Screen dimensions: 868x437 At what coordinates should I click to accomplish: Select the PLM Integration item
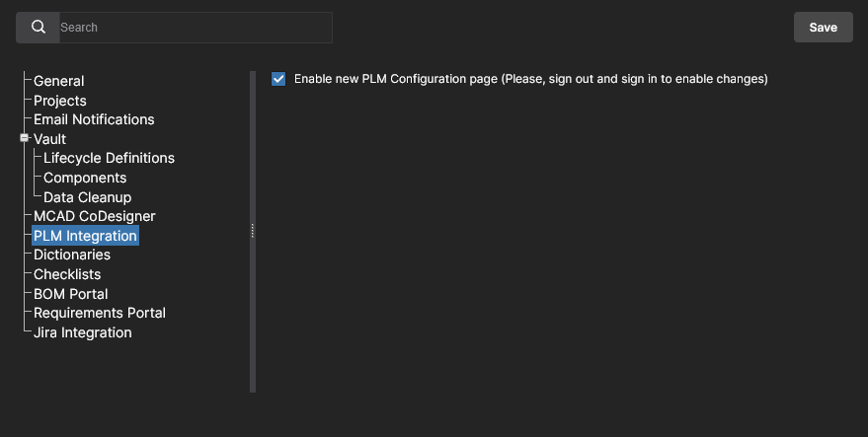(85, 236)
